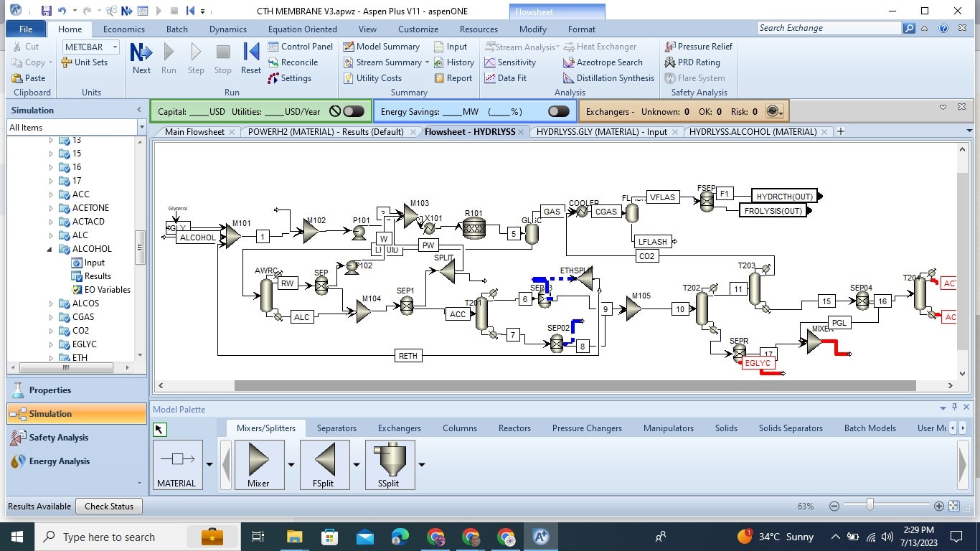980x551 pixels.
Task: Open the Properties environment
Action: point(76,390)
